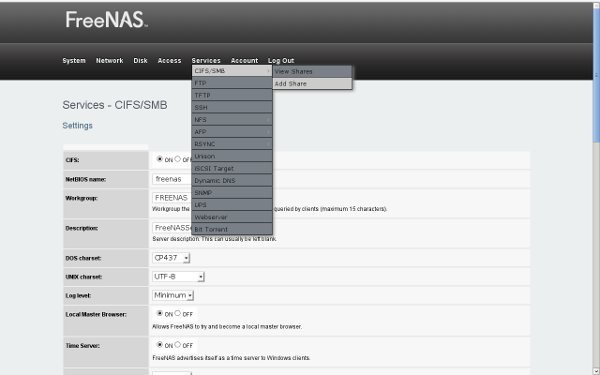Click the Services - CIFS/SMB heading
The image size is (600, 375).
pyautogui.click(x=115, y=105)
